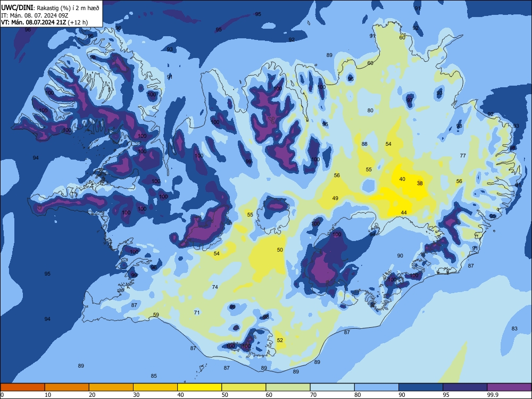532x399 pixels.
Task: Click the map value '85' over the sea
Action: (x=154, y=376)
